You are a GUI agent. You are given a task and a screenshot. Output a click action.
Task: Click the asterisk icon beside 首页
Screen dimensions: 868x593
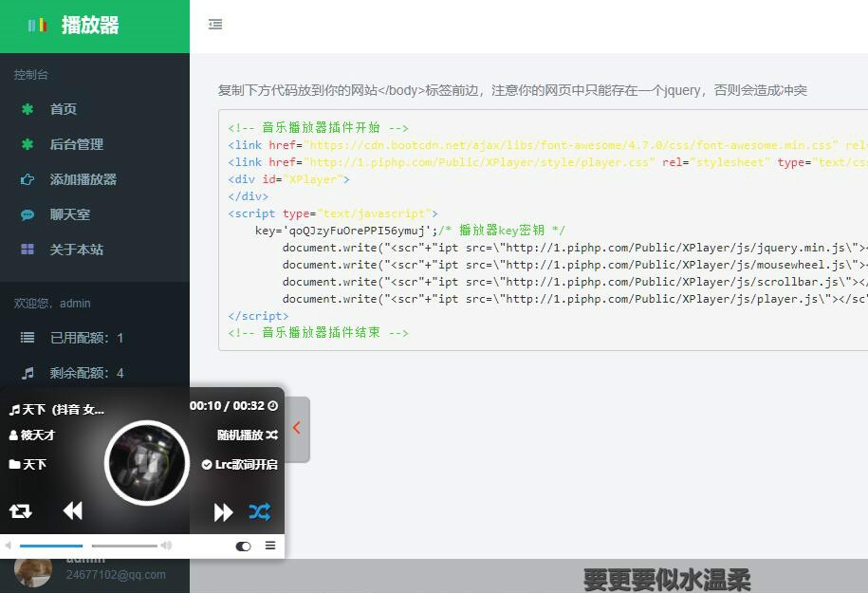pyautogui.click(x=28, y=109)
